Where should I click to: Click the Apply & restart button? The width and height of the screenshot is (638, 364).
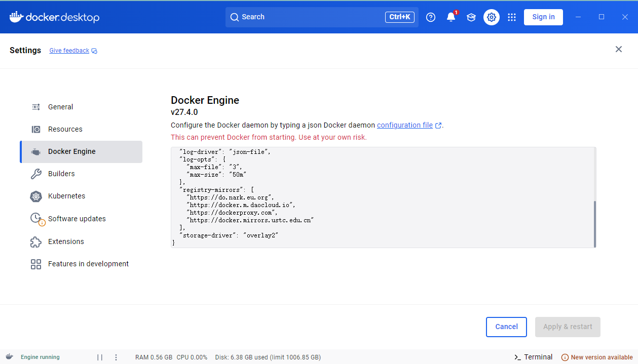click(568, 327)
